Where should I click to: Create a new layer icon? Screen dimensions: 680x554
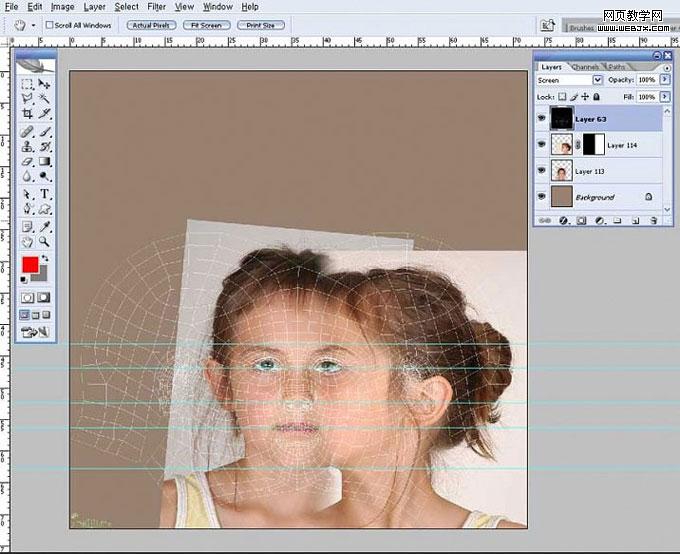(x=635, y=221)
